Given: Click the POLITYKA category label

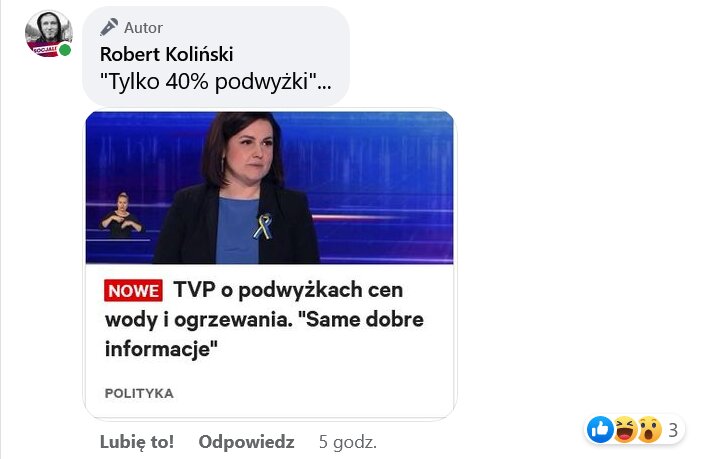Looking at the screenshot, I should click(139, 393).
